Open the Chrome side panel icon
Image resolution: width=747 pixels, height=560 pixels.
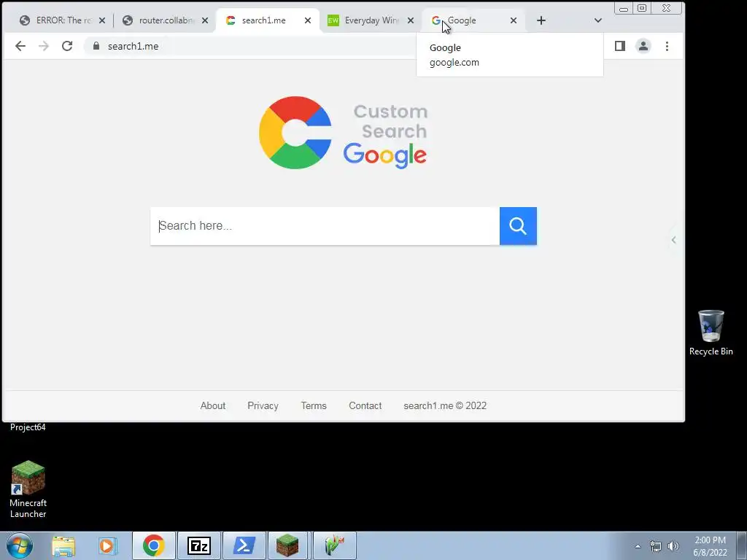619,46
